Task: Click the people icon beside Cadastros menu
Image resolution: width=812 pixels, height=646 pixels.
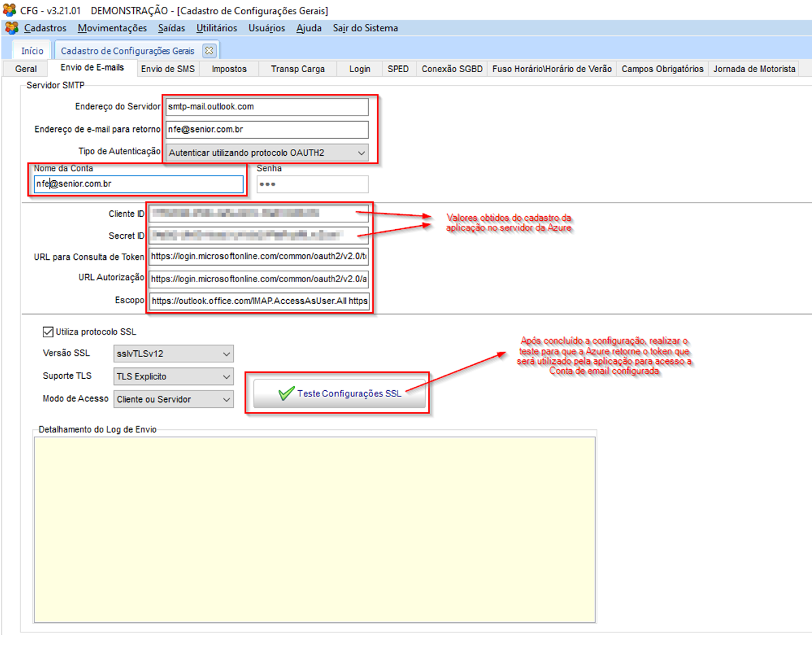Action: click(12, 28)
